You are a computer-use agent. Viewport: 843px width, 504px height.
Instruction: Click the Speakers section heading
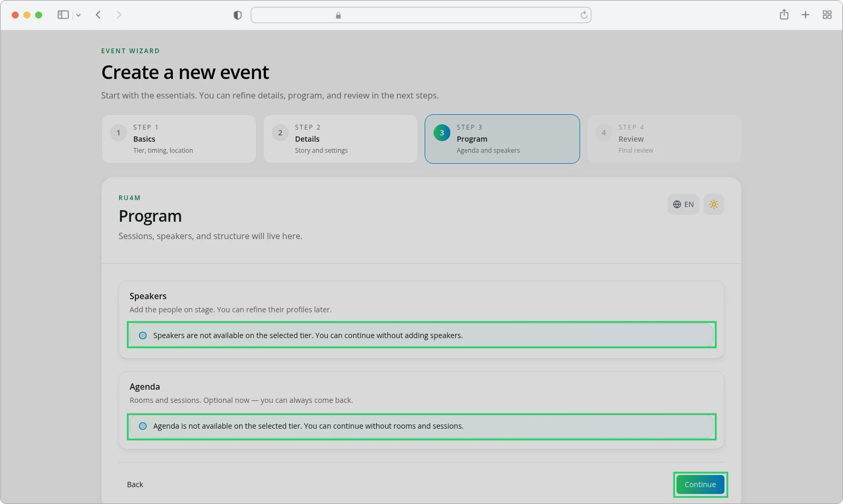pos(148,296)
